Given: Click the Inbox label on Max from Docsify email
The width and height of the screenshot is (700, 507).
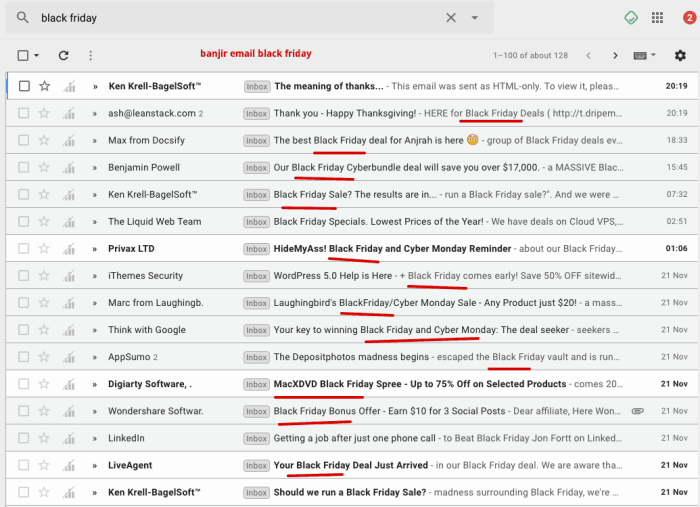Looking at the screenshot, I should [x=257, y=141].
